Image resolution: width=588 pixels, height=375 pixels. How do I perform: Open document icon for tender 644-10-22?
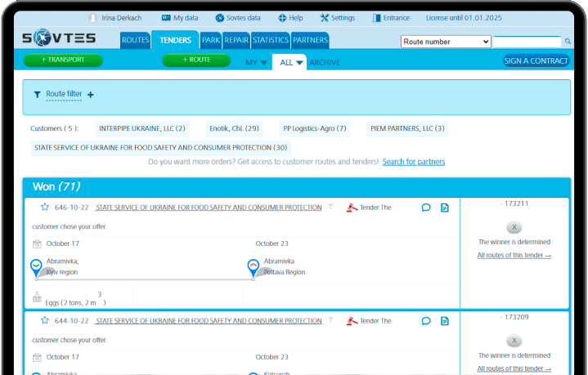[445, 321]
